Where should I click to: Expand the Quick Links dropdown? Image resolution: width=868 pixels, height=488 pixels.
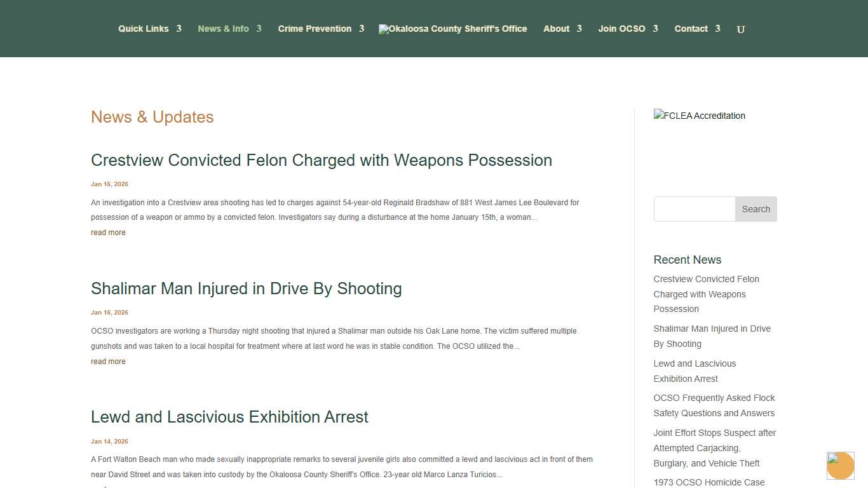[x=144, y=29]
